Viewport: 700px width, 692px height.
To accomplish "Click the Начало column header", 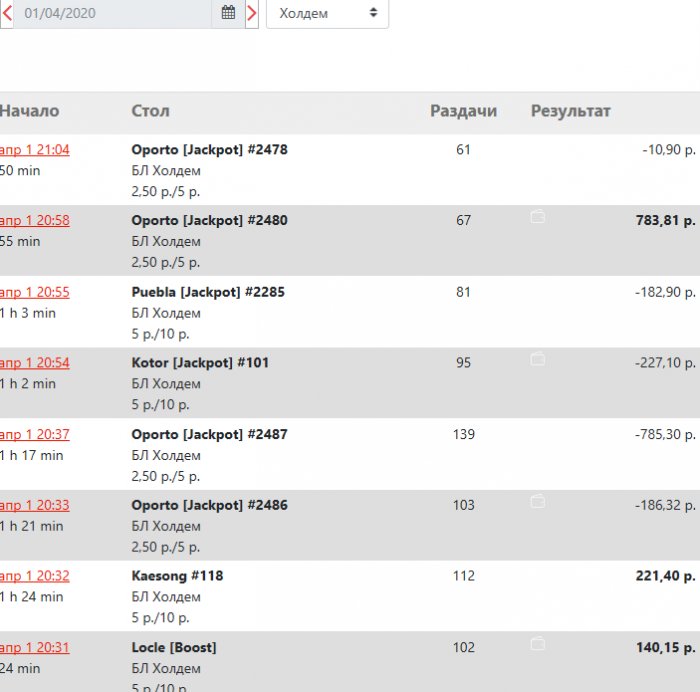I will (29, 111).
